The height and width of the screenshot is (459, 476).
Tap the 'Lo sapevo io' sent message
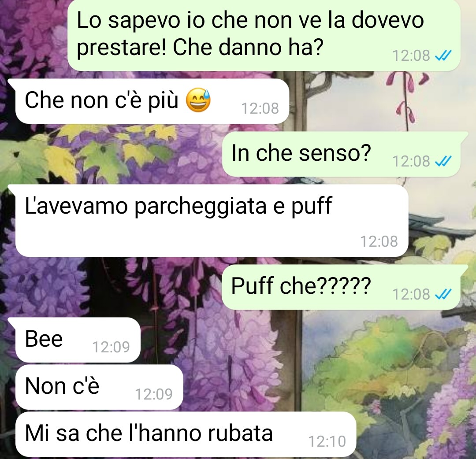264,36
